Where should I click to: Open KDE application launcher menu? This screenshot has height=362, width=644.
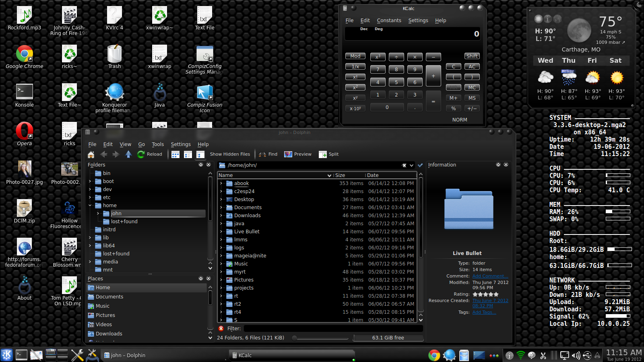coord(7,355)
